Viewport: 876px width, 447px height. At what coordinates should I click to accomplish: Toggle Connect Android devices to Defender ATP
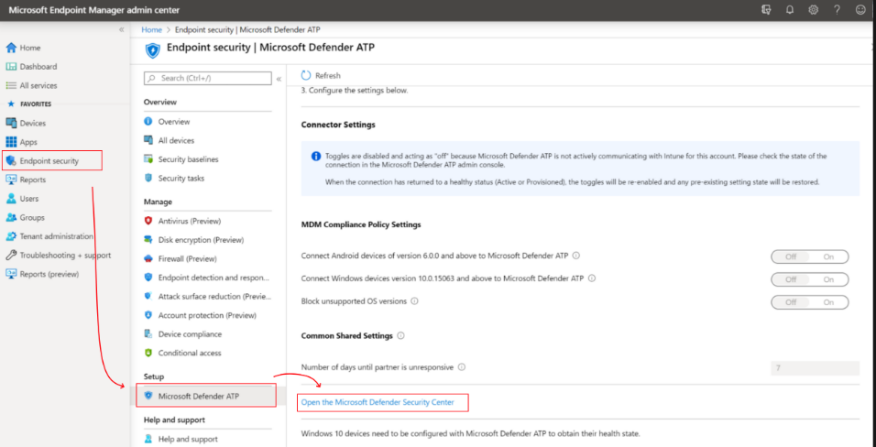pos(810,256)
